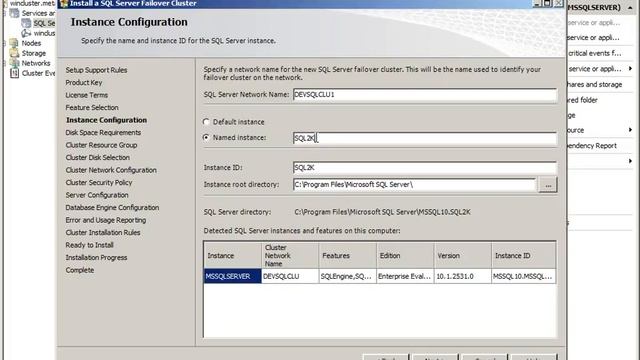Expand the Nodes tree node
Viewport: 640px width, 360px height.
click(5, 43)
